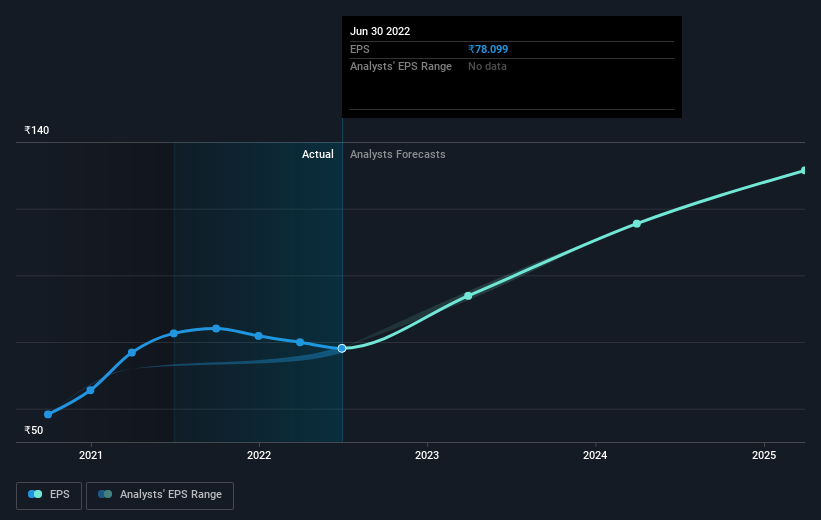Click the ₹140 y-axis label
Viewport: 821px width, 520px height.
(37, 130)
